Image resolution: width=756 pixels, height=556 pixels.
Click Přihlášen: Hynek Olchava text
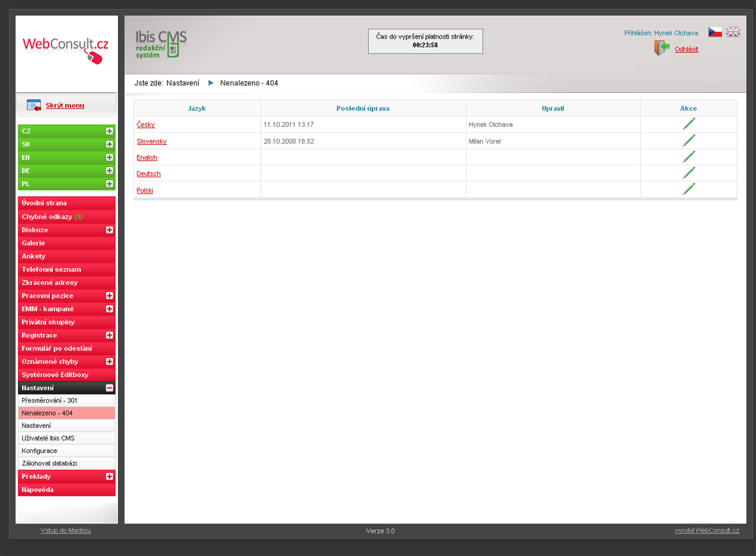[661, 33]
